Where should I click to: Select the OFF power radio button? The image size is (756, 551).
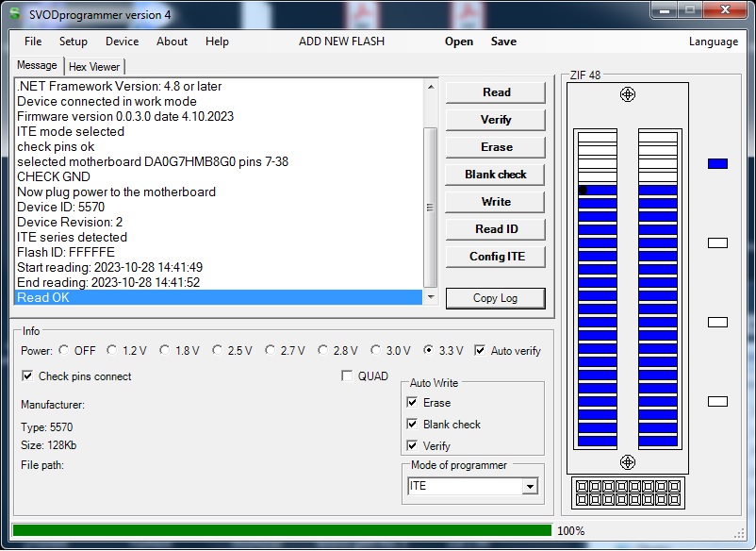pyautogui.click(x=64, y=350)
